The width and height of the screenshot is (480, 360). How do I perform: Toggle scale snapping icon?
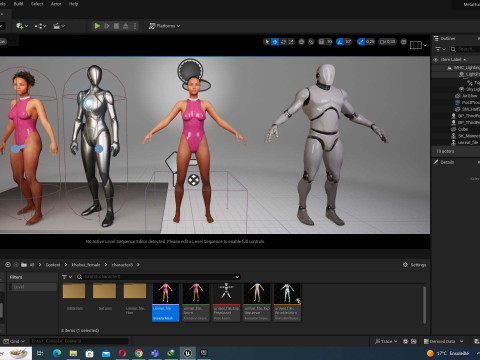[x=361, y=42]
